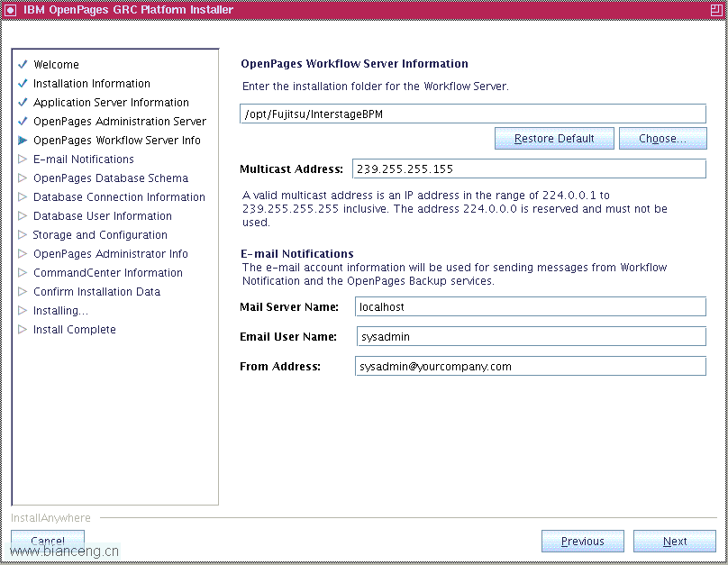Image resolution: width=728 pixels, height=565 pixels.
Task: Open the Choose... folder browser
Action: tap(662, 139)
